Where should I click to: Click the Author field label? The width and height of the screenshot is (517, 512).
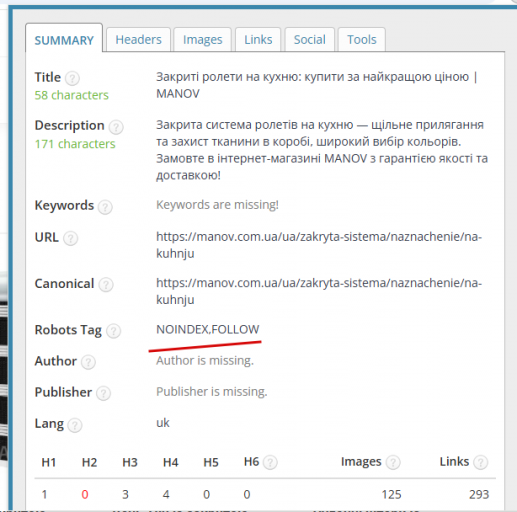coord(56,361)
